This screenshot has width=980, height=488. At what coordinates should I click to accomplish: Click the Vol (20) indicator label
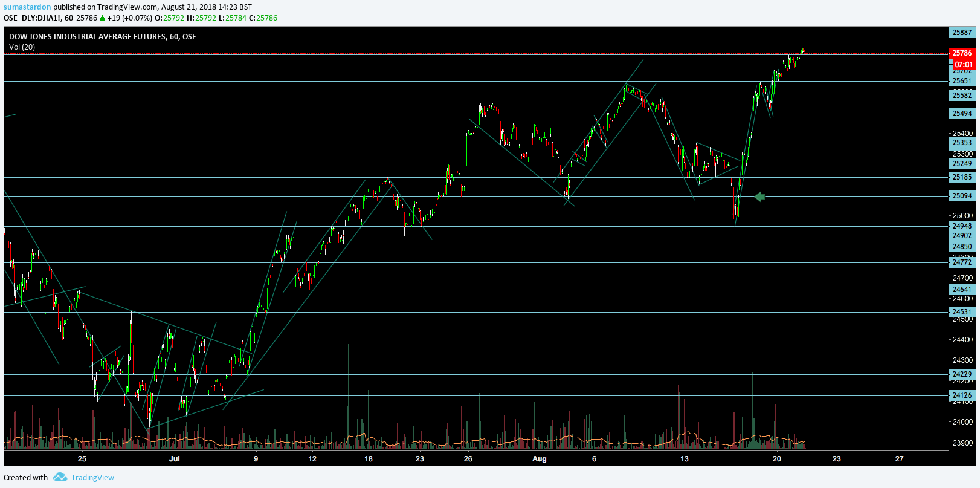tap(22, 47)
